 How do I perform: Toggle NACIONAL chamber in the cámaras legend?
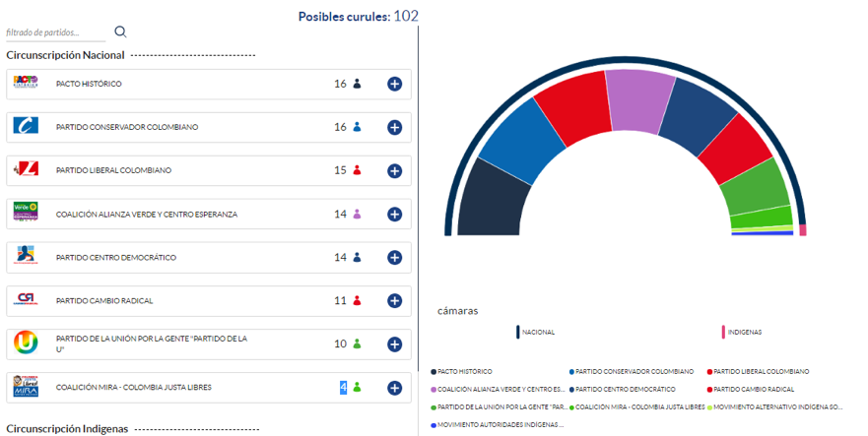pyautogui.click(x=535, y=332)
